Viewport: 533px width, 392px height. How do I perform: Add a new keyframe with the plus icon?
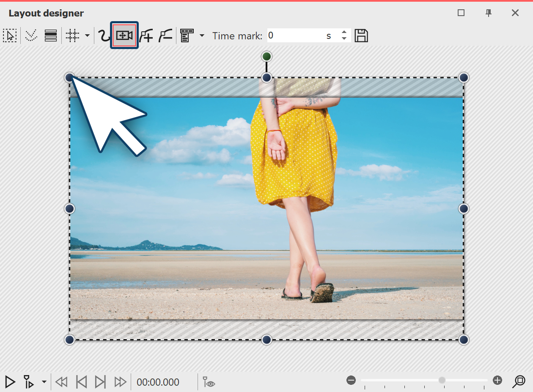(146, 36)
